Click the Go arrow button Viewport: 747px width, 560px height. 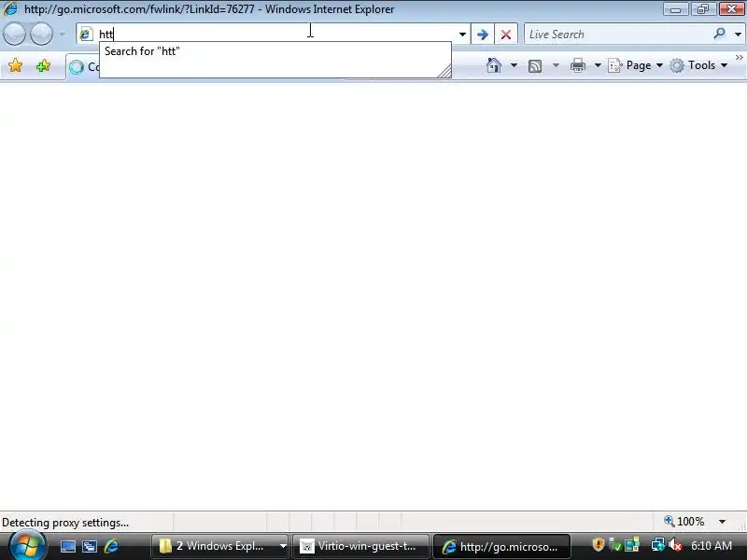pos(483,35)
